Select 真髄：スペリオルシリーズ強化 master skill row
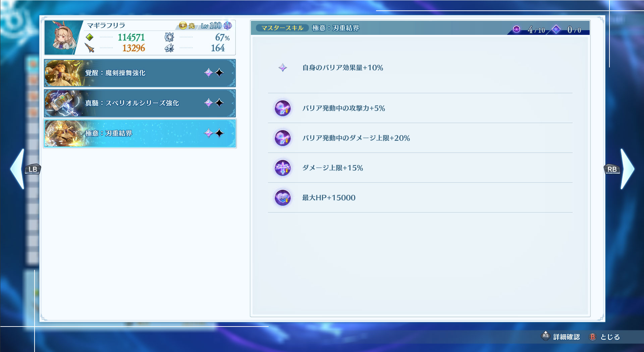The image size is (644, 352). point(140,103)
